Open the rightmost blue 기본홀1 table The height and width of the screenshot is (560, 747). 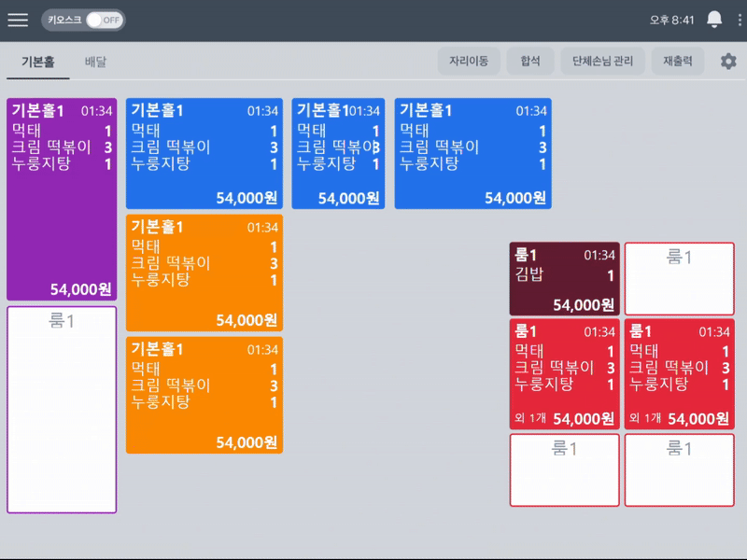[x=472, y=154]
